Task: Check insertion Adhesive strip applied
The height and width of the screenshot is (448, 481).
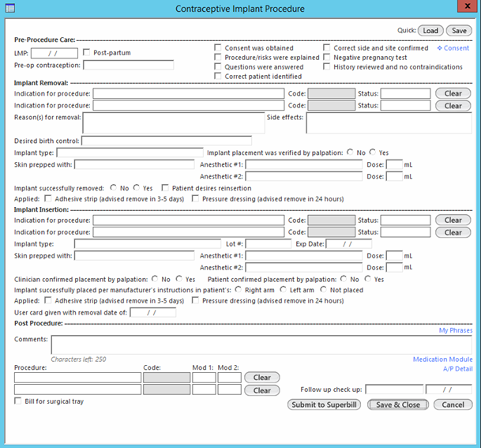Action: coord(48,300)
